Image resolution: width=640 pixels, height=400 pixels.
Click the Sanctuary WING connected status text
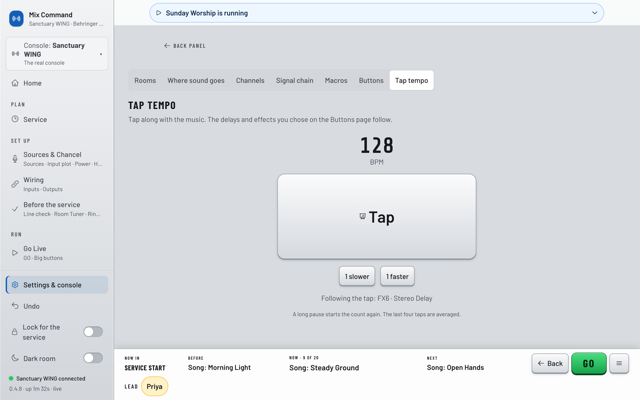(51, 378)
